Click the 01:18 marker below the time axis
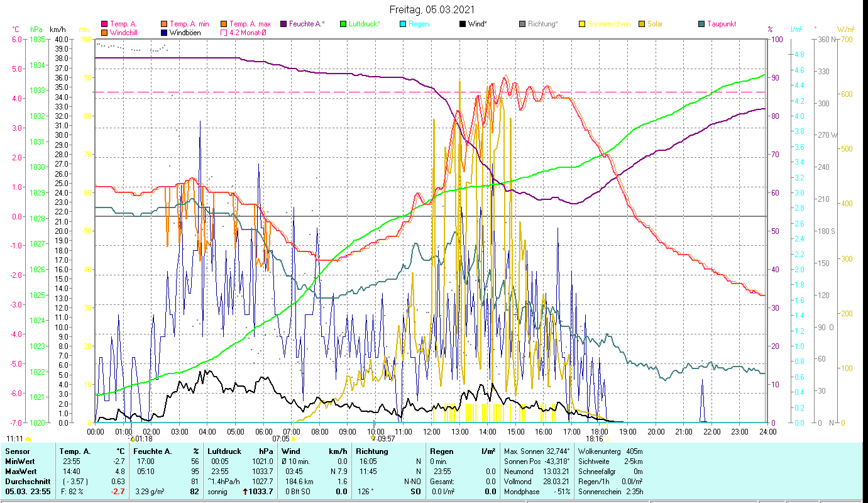Image resolution: width=868 pixels, height=503 pixels. [x=132, y=439]
